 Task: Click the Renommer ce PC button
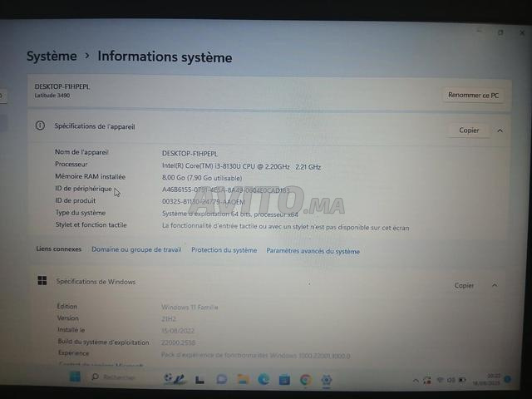pyautogui.click(x=473, y=96)
